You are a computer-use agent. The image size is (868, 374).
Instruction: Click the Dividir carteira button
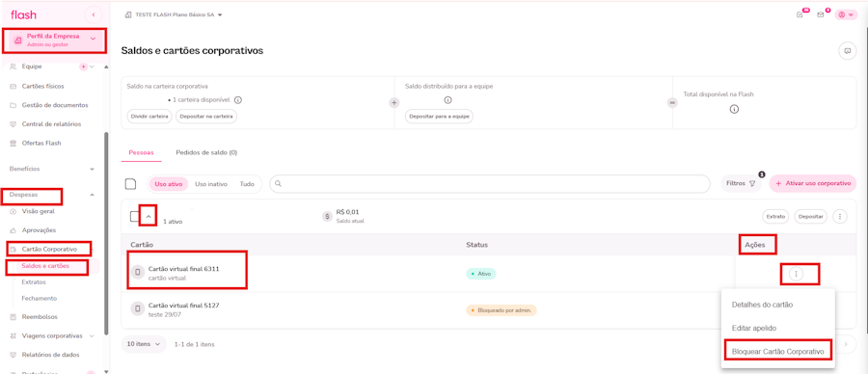click(149, 117)
